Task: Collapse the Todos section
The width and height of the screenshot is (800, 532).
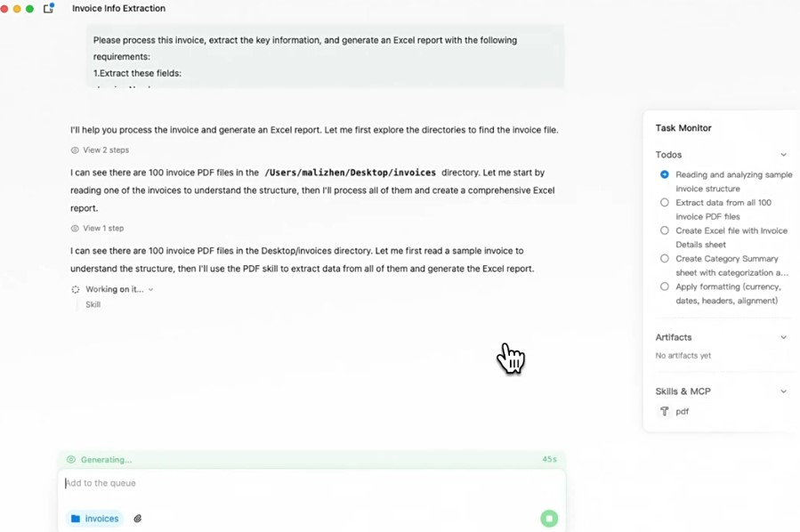Action: tap(784, 154)
